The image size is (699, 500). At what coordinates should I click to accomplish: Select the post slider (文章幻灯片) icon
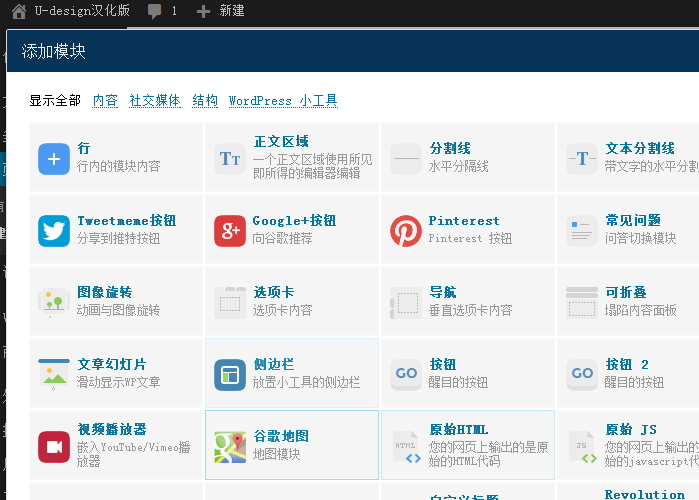pyautogui.click(x=53, y=375)
